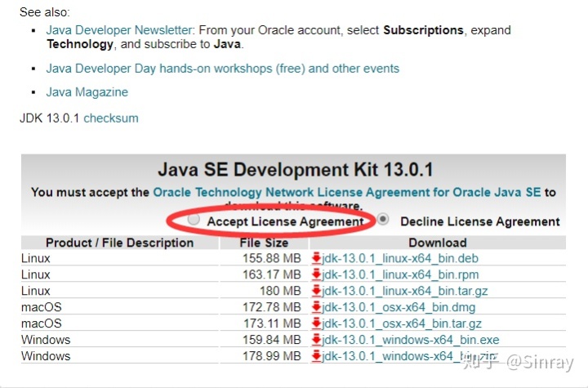Select the Decline License Agreement radio button

[383, 219]
